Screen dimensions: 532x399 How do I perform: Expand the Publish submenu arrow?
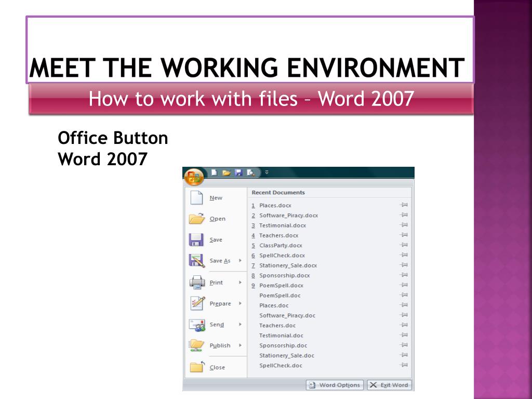(x=240, y=345)
